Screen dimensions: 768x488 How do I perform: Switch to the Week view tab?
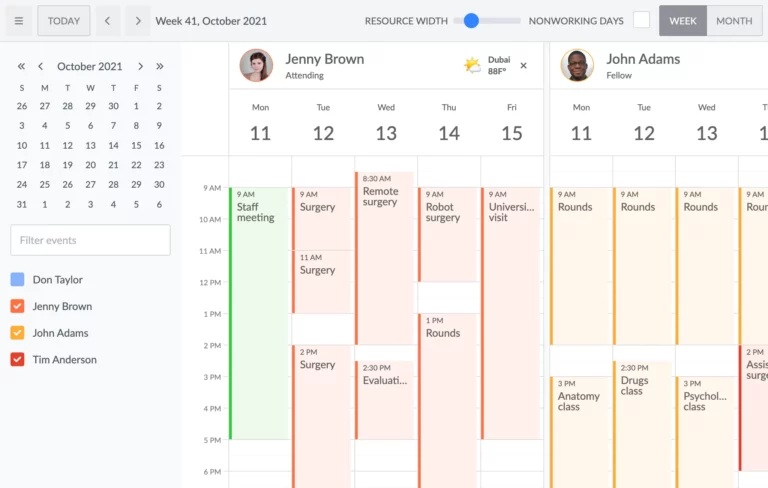pyautogui.click(x=683, y=21)
